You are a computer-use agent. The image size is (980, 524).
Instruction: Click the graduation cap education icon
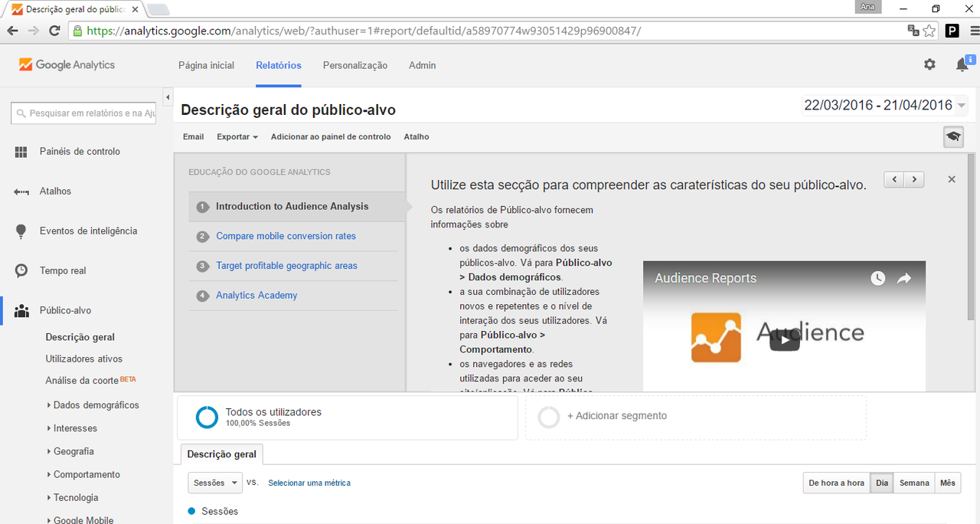click(952, 136)
